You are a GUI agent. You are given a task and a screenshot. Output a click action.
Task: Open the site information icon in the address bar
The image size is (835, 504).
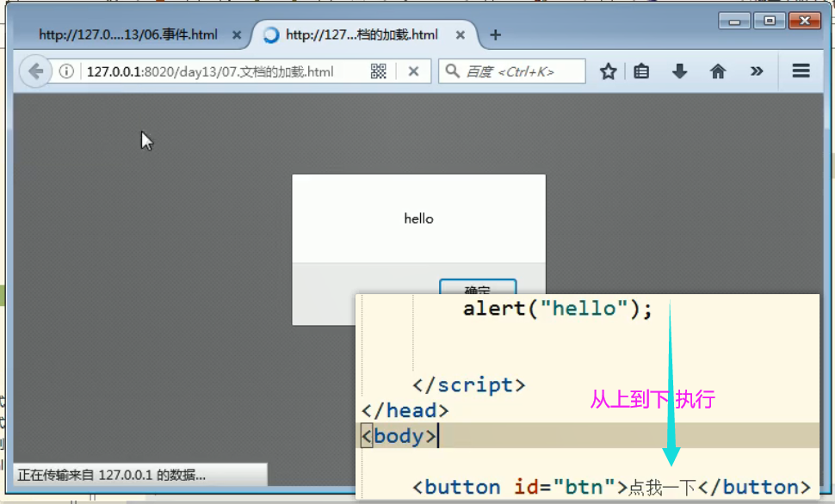(66, 71)
